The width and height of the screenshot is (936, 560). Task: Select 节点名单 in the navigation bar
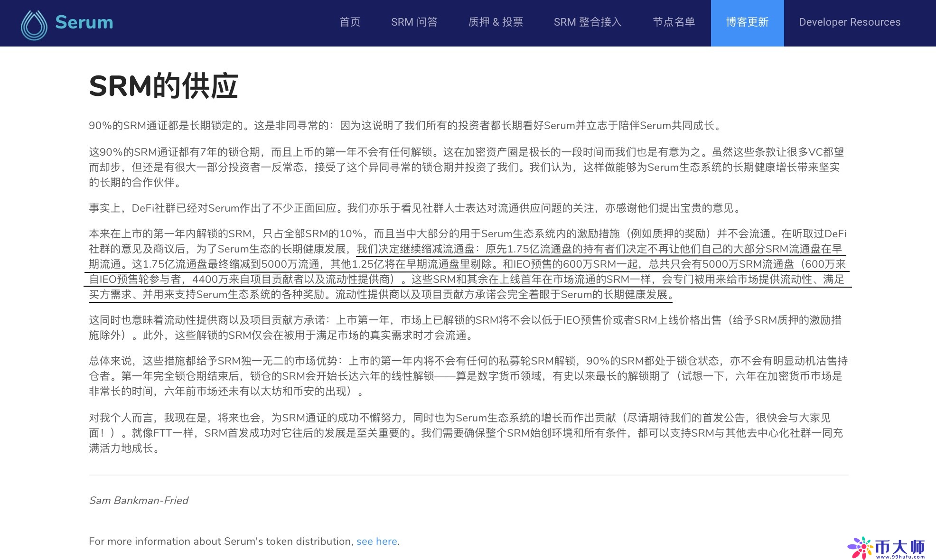pos(674,22)
